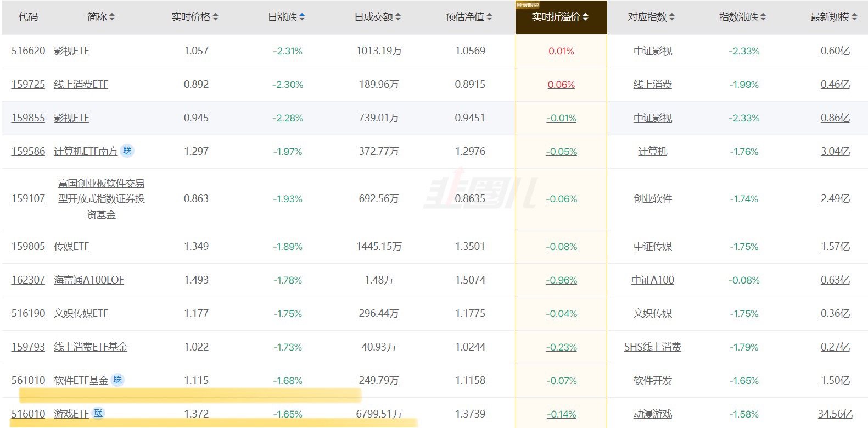The height and width of the screenshot is (428, 868).
Task: Open 文娱传媒 index link
Action: [653, 314]
